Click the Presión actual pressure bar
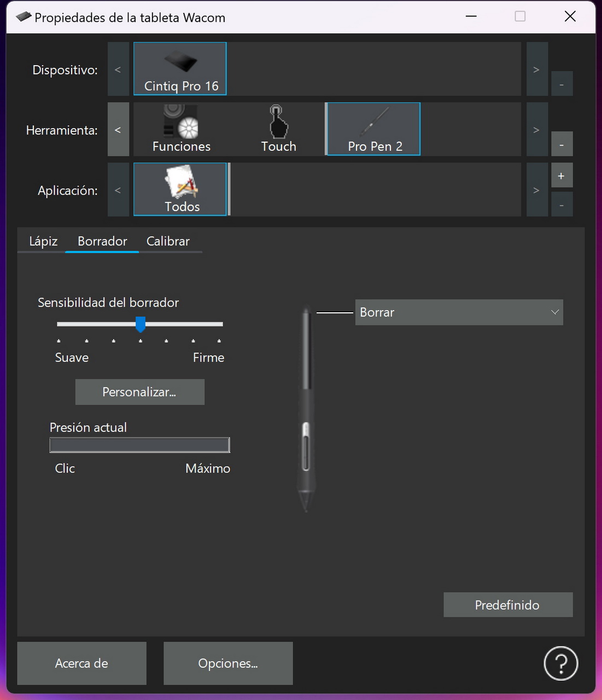 139,445
